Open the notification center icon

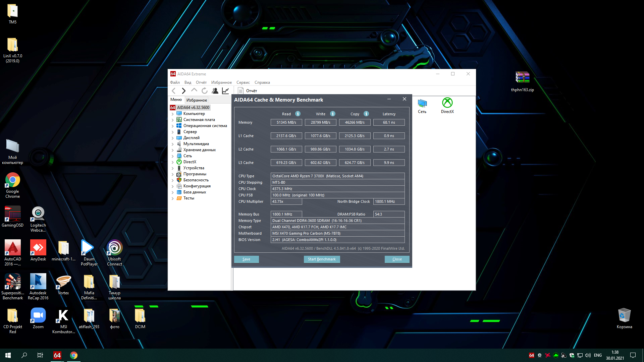tap(633, 355)
